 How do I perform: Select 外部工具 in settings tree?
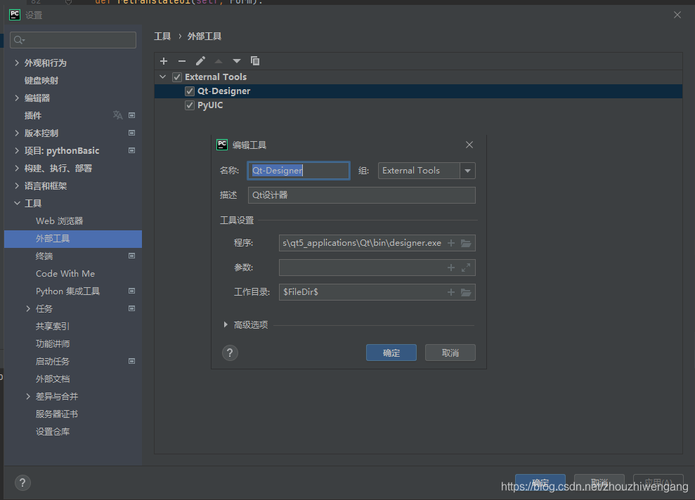(x=73, y=238)
